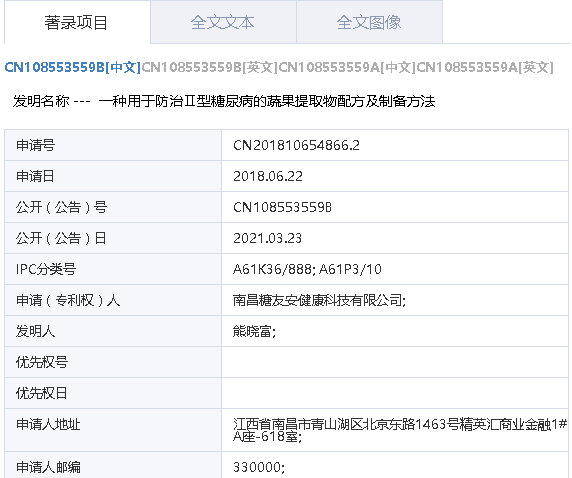The height and width of the screenshot is (478, 572).
Task: Open the CN108553559A[中文] version link
Action: (347, 68)
